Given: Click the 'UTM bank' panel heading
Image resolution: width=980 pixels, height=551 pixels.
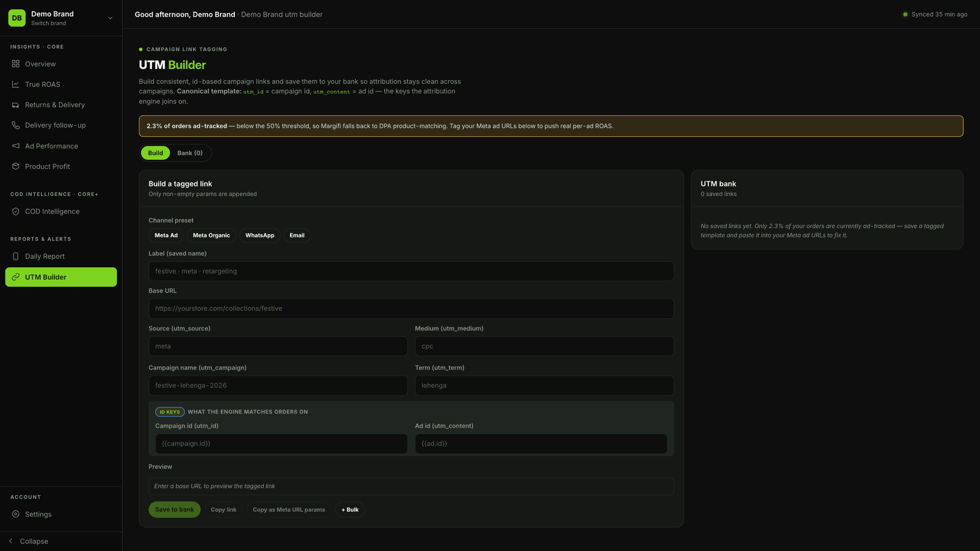Looking at the screenshot, I should tap(718, 184).
